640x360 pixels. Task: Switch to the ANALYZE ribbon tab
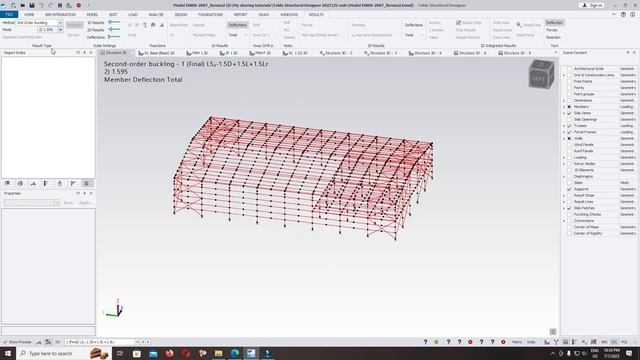[x=156, y=14]
